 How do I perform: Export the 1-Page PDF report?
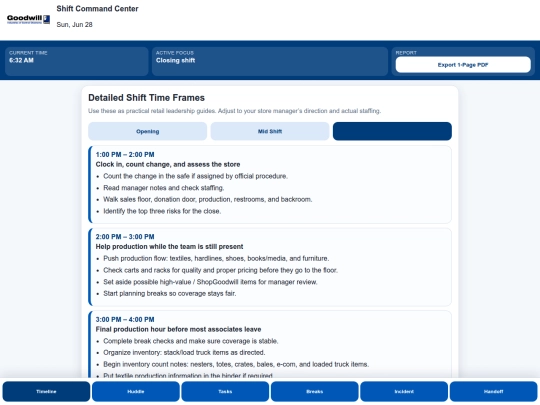[463, 65]
